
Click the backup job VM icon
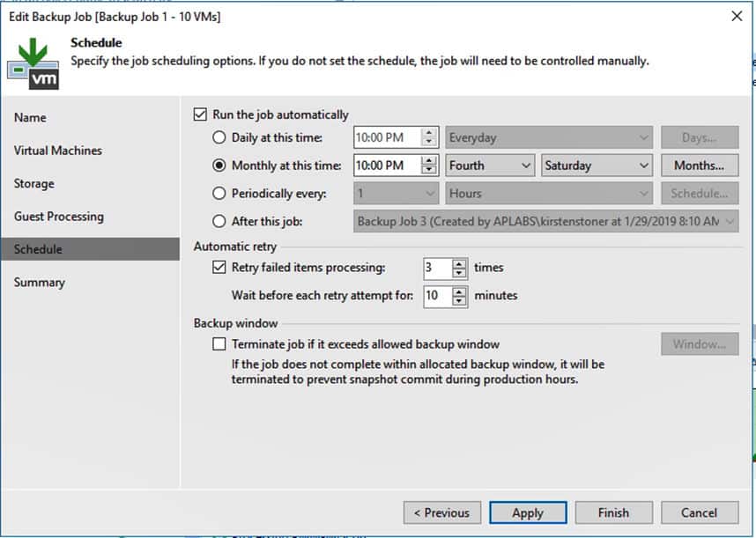pos(33,63)
